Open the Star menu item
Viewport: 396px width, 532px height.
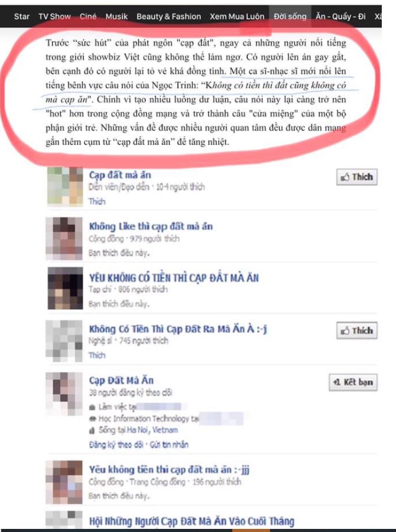(22, 16)
